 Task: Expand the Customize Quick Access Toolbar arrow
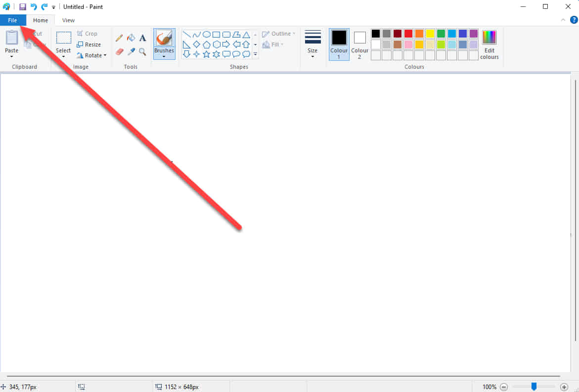coord(53,7)
